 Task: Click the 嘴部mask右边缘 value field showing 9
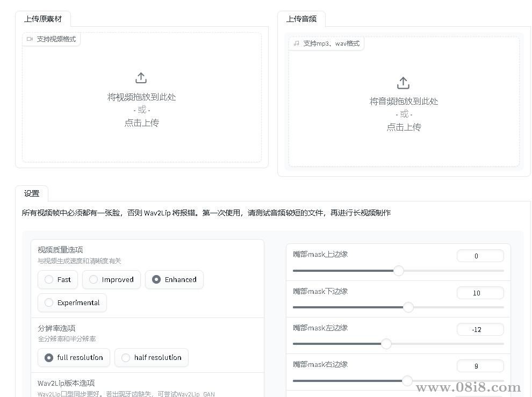click(x=480, y=366)
